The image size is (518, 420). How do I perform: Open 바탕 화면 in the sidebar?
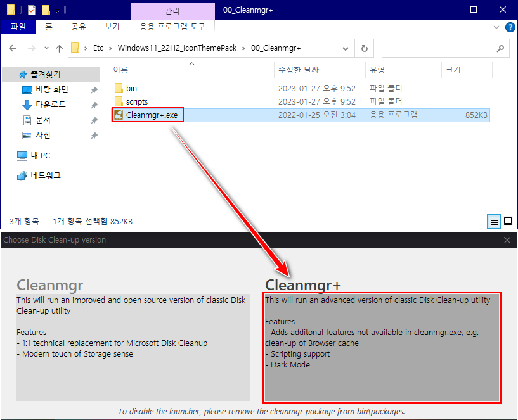click(52, 90)
